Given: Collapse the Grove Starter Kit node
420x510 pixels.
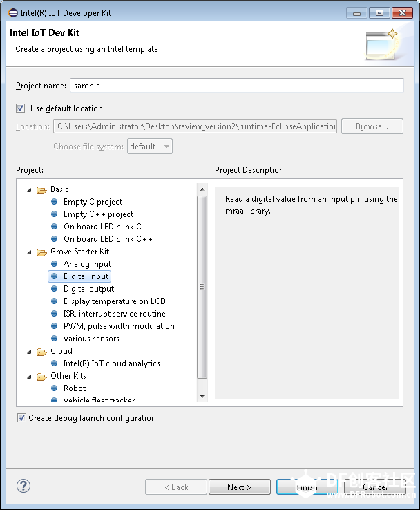Looking at the screenshot, I should click(29, 252).
